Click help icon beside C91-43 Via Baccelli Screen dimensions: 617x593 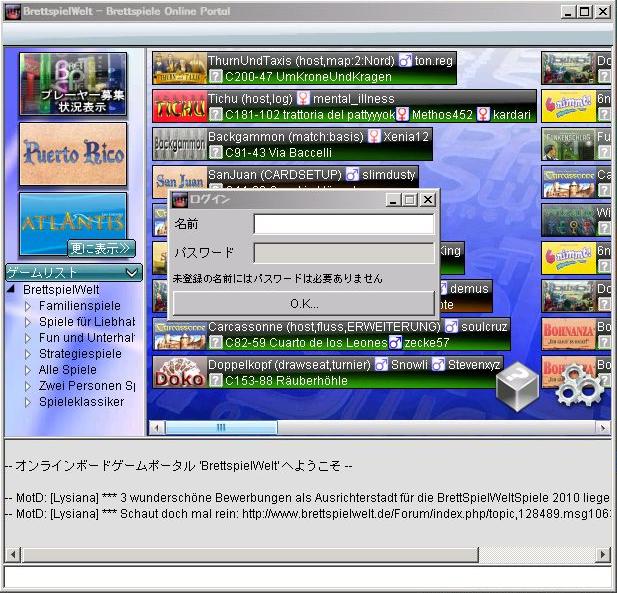(x=215, y=152)
